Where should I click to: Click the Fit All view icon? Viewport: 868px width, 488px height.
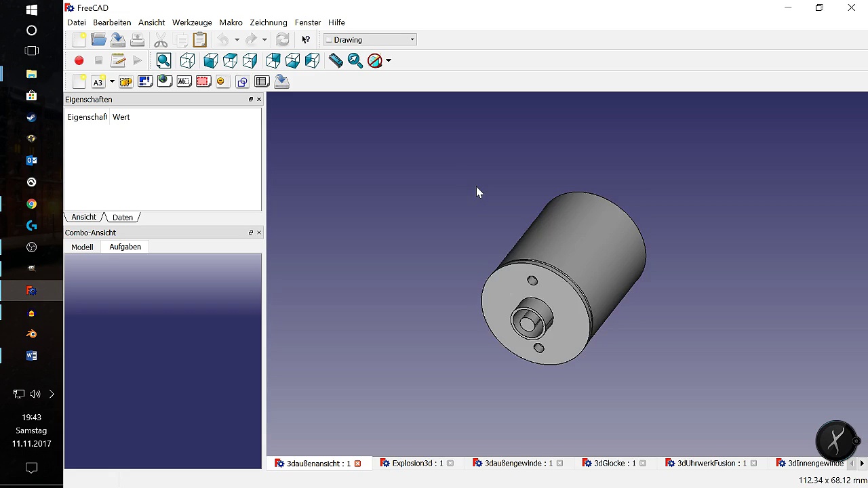pos(163,61)
